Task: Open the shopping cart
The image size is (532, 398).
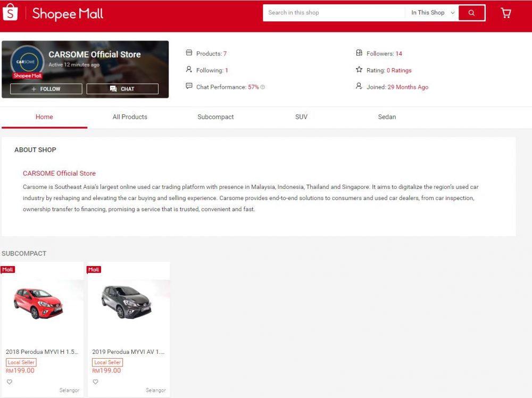Action: (506, 13)
